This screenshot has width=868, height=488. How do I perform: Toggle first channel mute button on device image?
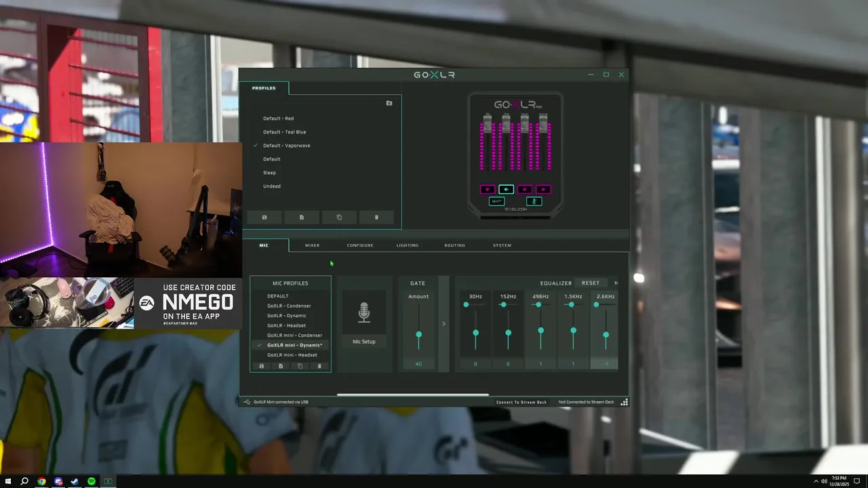pos(488,190)
